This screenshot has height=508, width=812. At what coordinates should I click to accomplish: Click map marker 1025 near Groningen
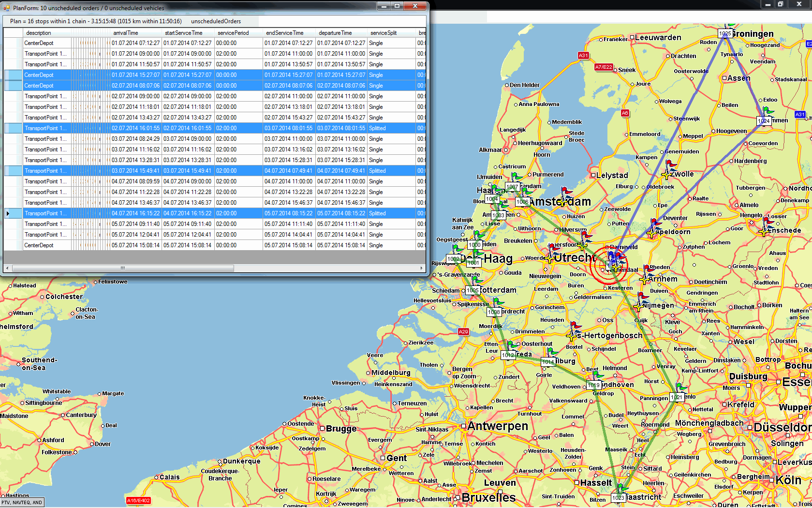724,33
